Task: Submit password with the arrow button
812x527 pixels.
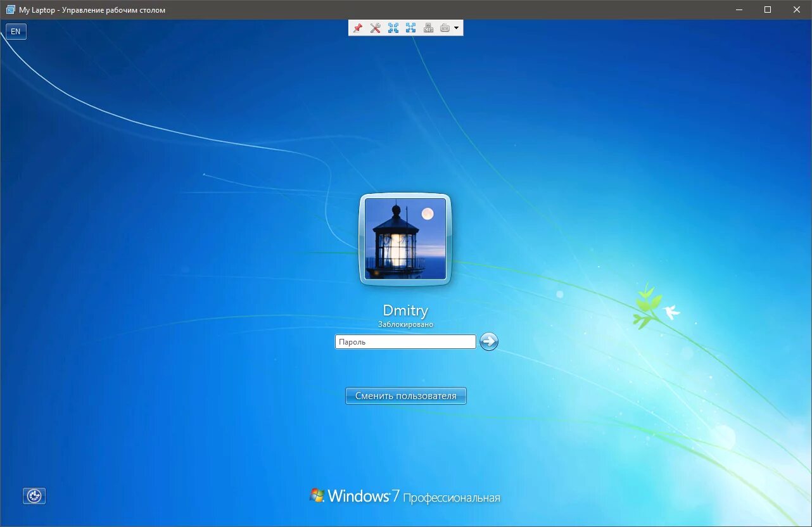Action: pyautogui.click(x=489, y=342)
